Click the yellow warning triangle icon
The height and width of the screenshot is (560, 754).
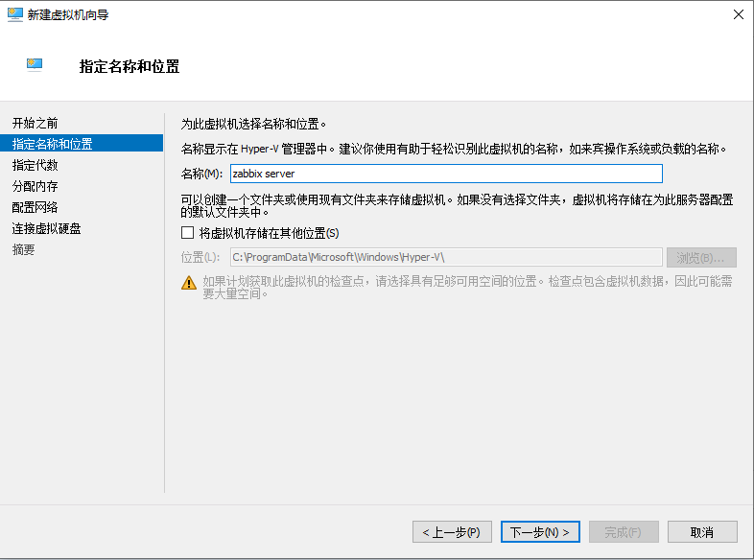(x=189, y=283)
